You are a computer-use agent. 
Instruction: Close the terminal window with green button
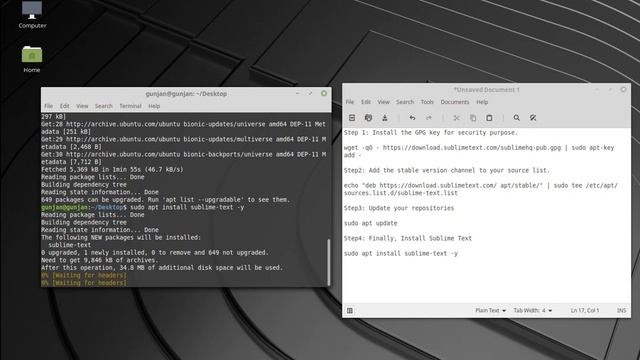(x=324, y=93)
